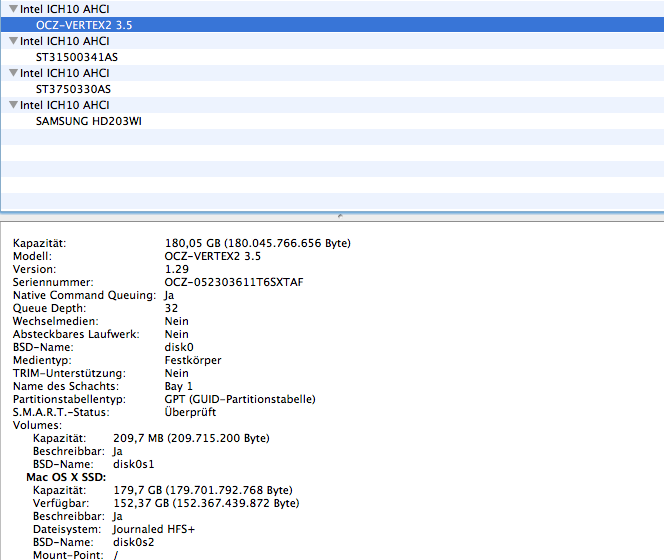This screenshot has width=664, height=560.
Task: Click the Dateisystem value Journaled HFS+
Action: 154,529
